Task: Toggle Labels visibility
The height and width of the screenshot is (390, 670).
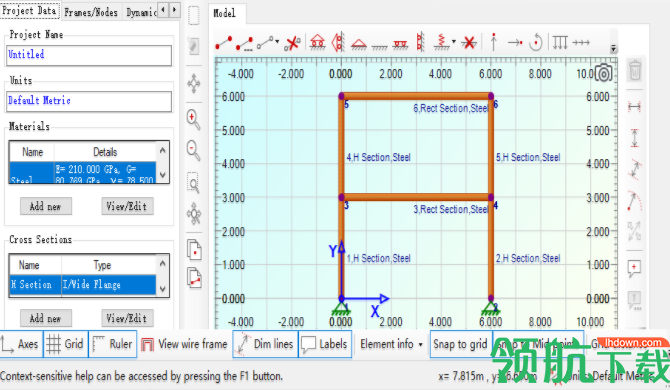Action: (x=325, y=344)
